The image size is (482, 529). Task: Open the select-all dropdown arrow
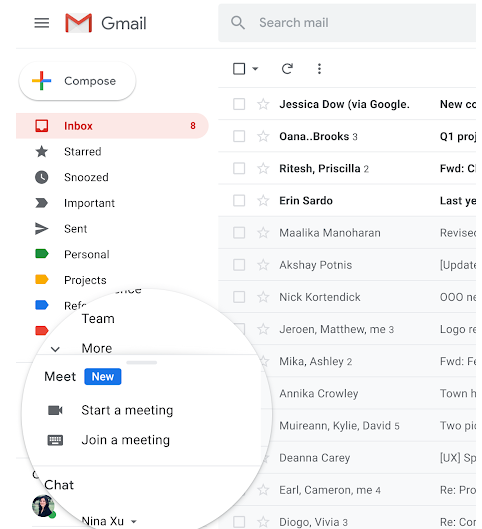[x=255, y=69]
